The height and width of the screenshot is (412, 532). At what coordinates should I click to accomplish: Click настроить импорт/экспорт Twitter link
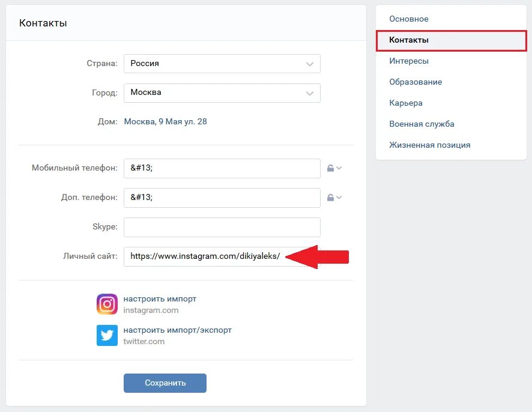178,330
